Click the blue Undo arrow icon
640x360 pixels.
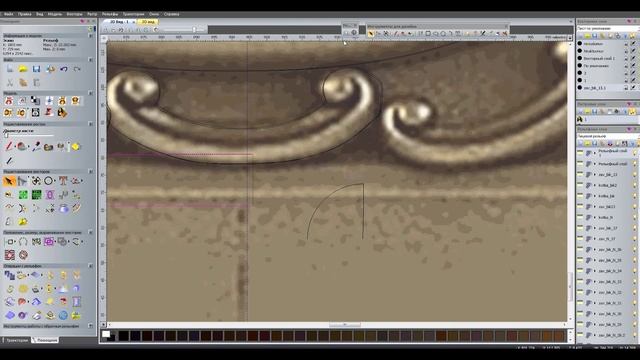click(64, 69)
